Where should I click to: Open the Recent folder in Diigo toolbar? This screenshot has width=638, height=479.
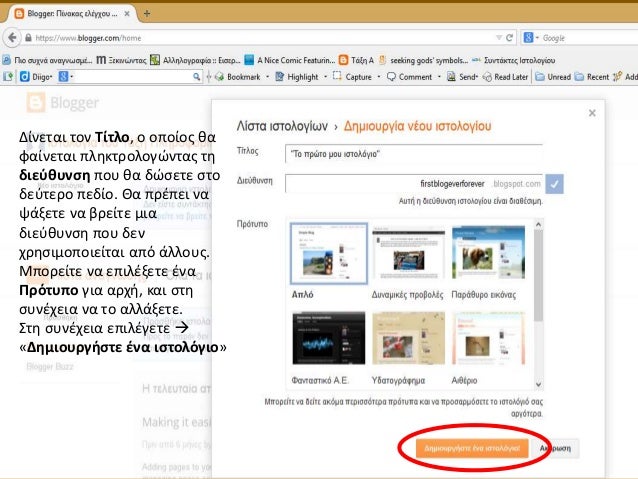pyautogui.click(x=592, y=77)
